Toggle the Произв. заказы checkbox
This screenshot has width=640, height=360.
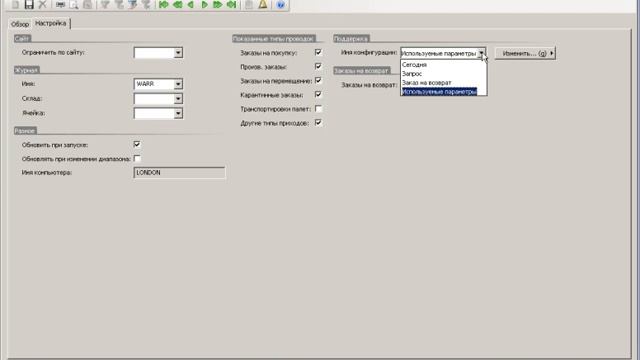(318, 66)
